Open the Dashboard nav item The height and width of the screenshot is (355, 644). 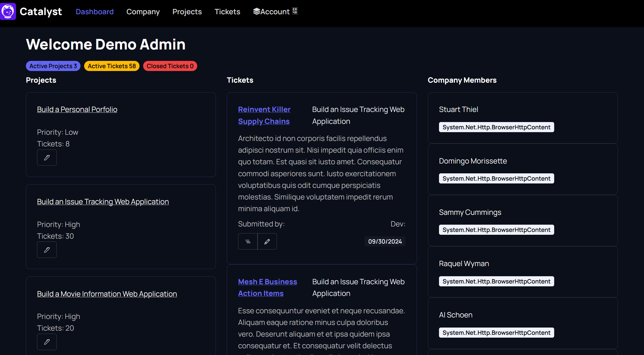pos(95,12)
